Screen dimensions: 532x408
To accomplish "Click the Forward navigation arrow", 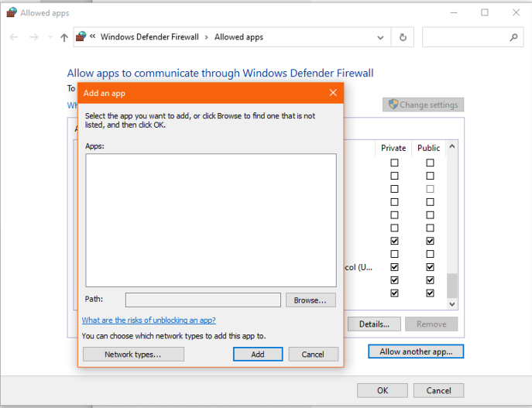I will (34, 37).
